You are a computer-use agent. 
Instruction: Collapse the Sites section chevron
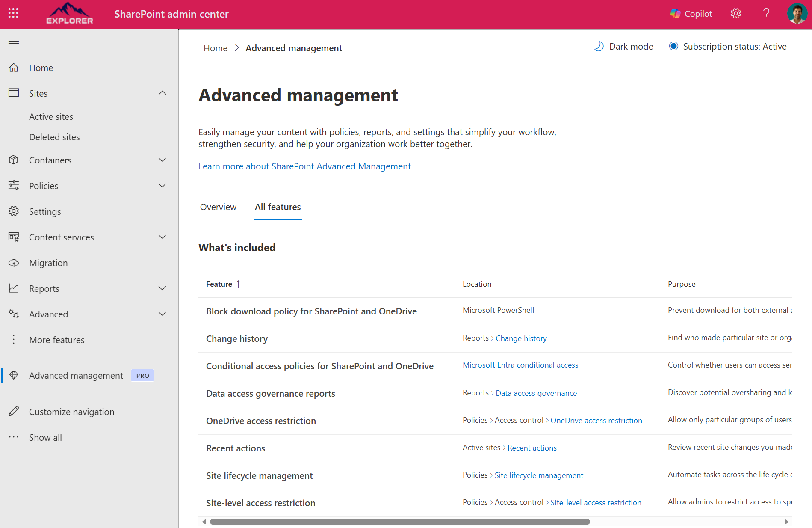(x=162, y=93)
